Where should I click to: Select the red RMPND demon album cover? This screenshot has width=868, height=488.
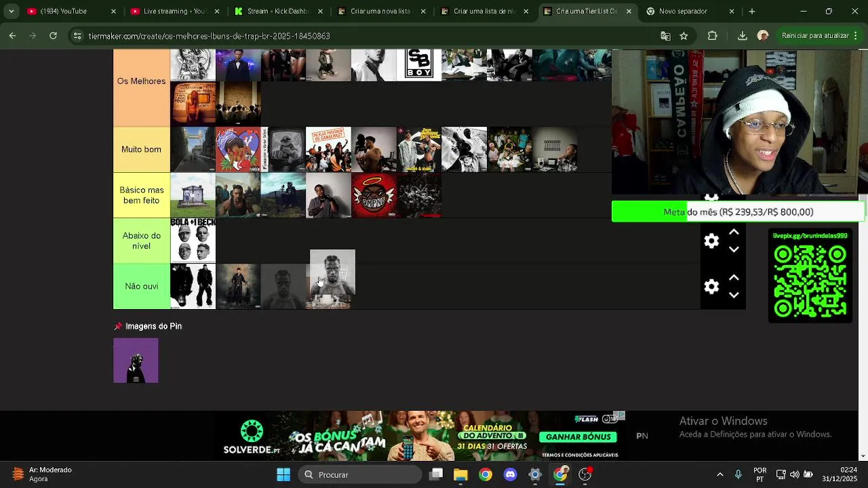[x=374, y=195]
